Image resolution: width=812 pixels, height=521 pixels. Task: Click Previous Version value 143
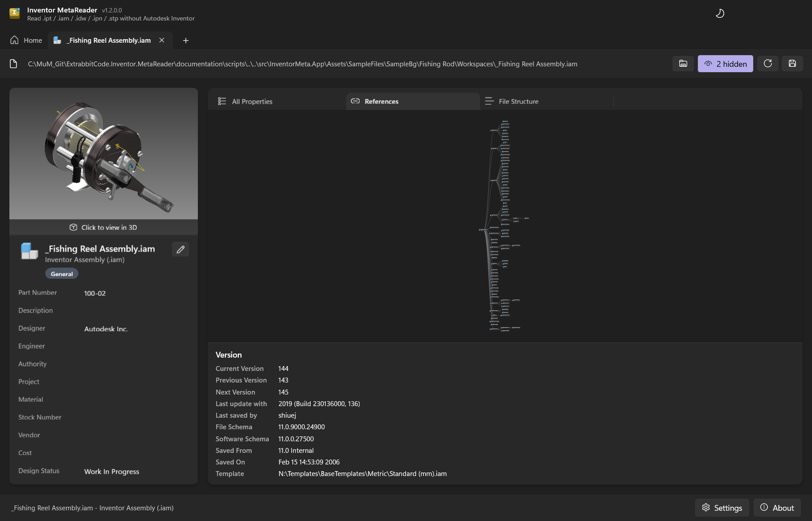pyautogui.click(x=283, y=380)
